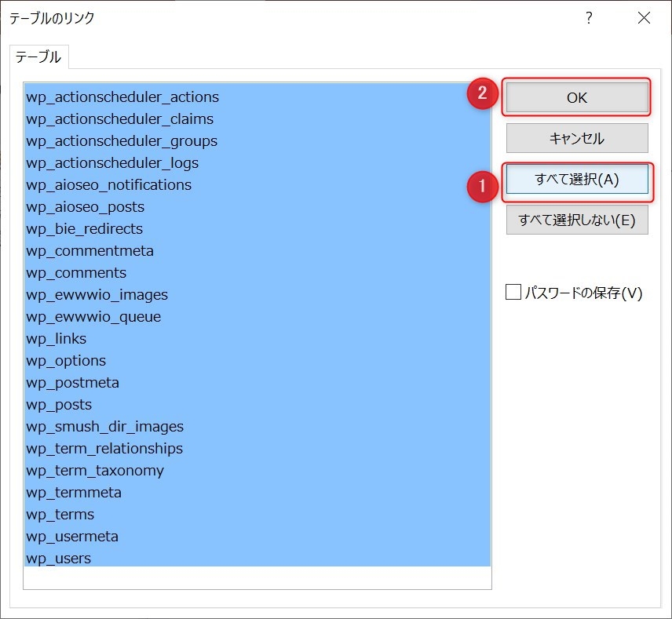Select the wp_users table
Viewport: 672px width, 619px height.
pos(59,559)
